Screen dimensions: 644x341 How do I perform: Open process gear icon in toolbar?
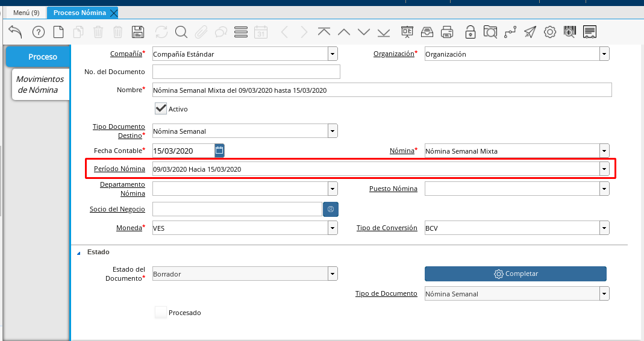point(549,32)
